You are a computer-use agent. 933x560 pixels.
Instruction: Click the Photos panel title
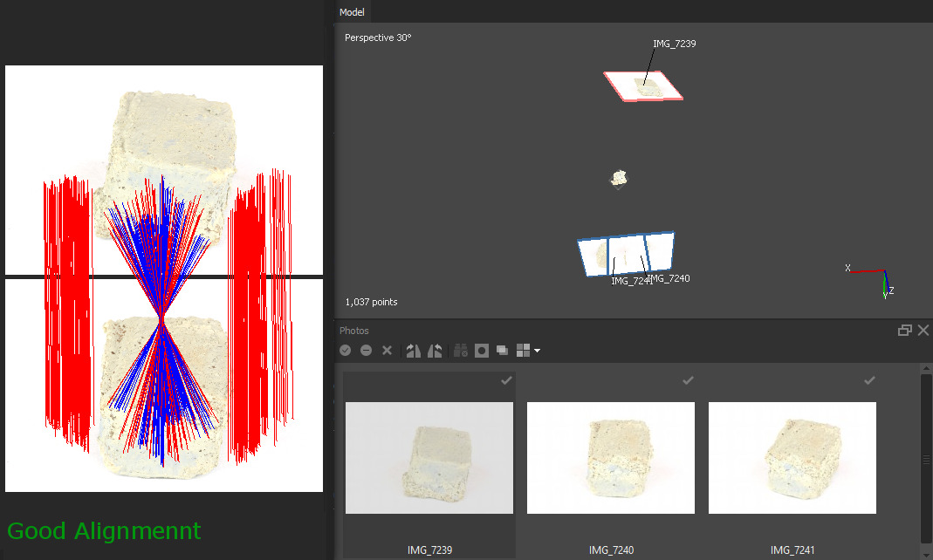tap(354, 331)
